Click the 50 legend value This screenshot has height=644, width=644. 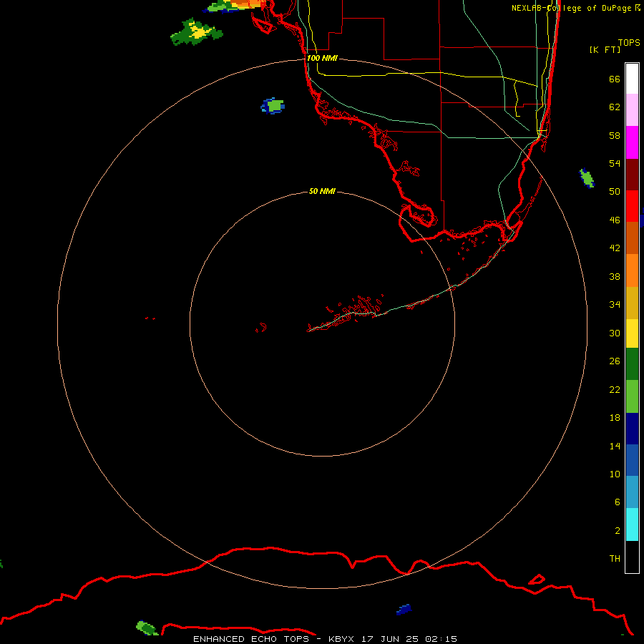[x=615, y=191]
